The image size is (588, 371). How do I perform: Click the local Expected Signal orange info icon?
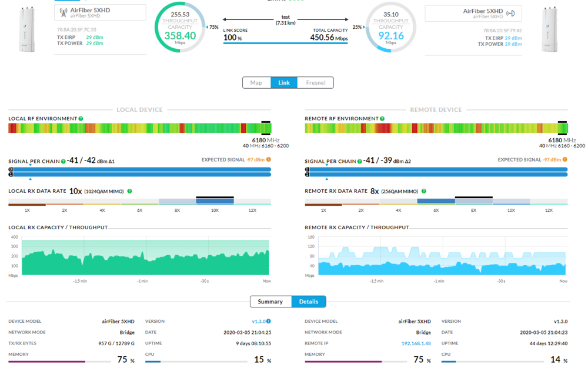[x=269, y=160]
